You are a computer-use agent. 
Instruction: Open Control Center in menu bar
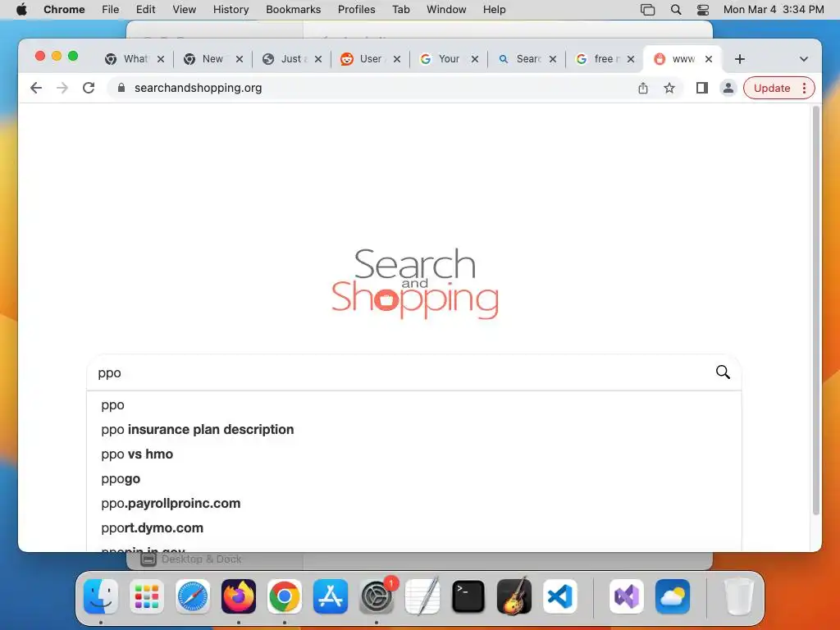pyautogui.click(x=703, y=10)
